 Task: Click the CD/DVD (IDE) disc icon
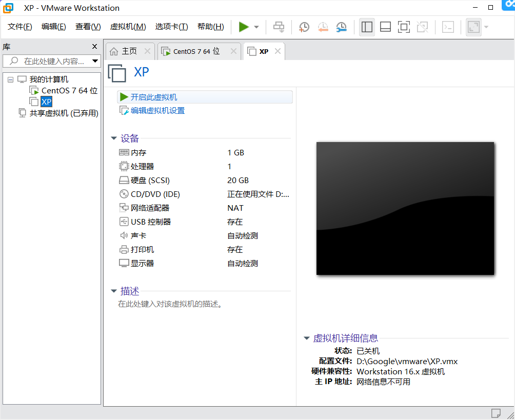click(x=124, y=194)
